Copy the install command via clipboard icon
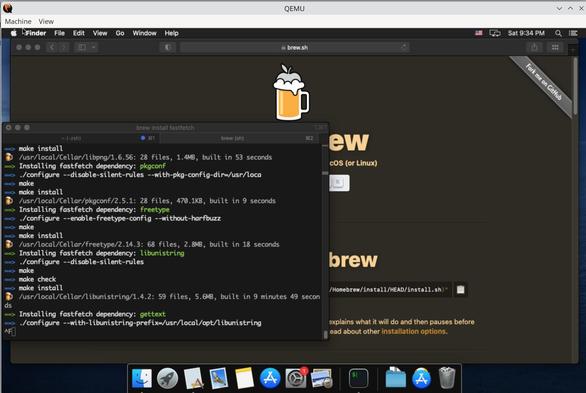This screenshot has height=393, width=586. click(460, 290)
